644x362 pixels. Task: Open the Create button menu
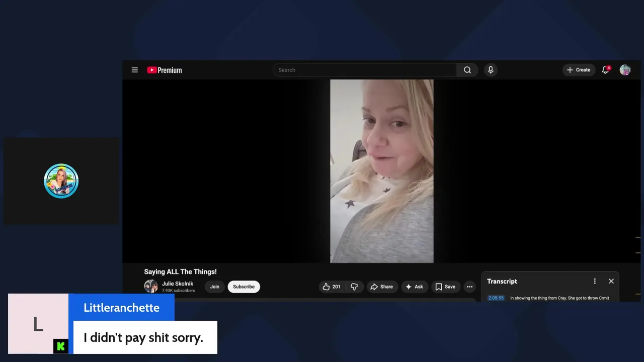[579, 70]
